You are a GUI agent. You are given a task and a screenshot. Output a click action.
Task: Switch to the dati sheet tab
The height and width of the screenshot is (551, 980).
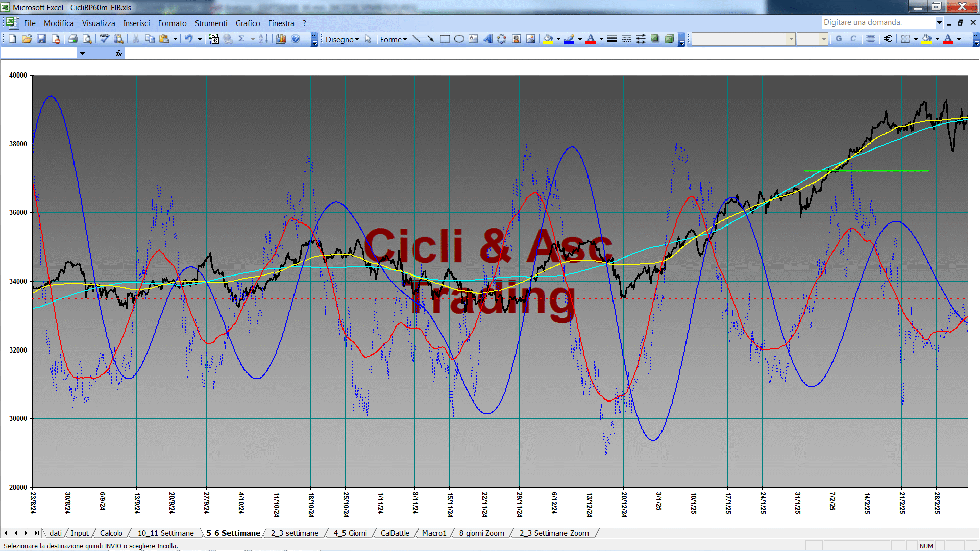pyautogui.click(x=55, y=533)
